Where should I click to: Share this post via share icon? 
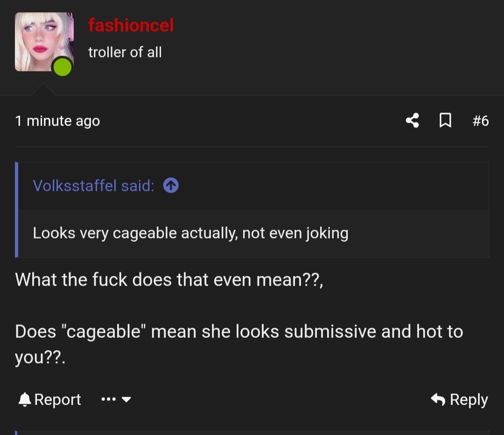point(412,121)
